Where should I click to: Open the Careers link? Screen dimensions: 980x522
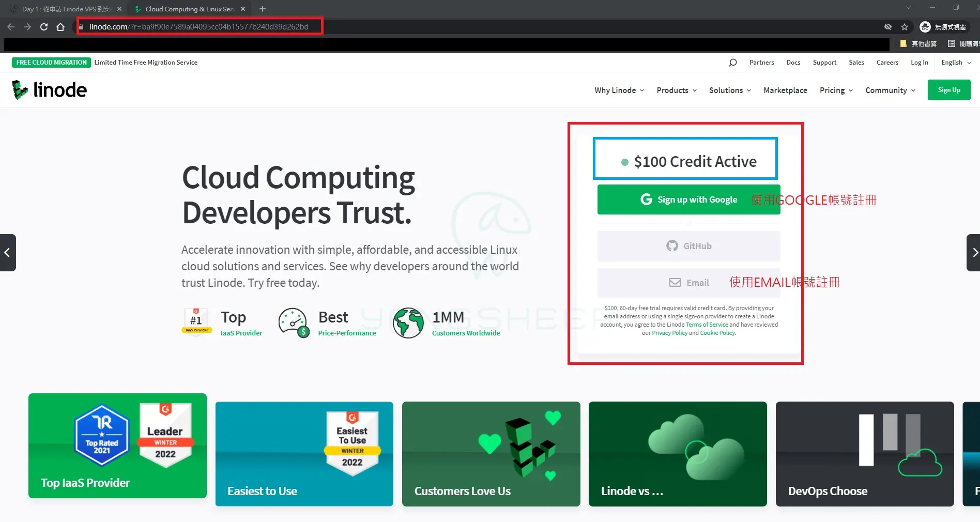[x=887, y=63]
